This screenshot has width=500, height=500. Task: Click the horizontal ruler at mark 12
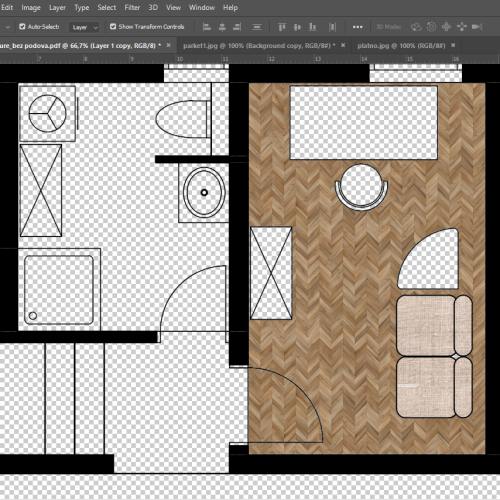click(x=271, y=59)
